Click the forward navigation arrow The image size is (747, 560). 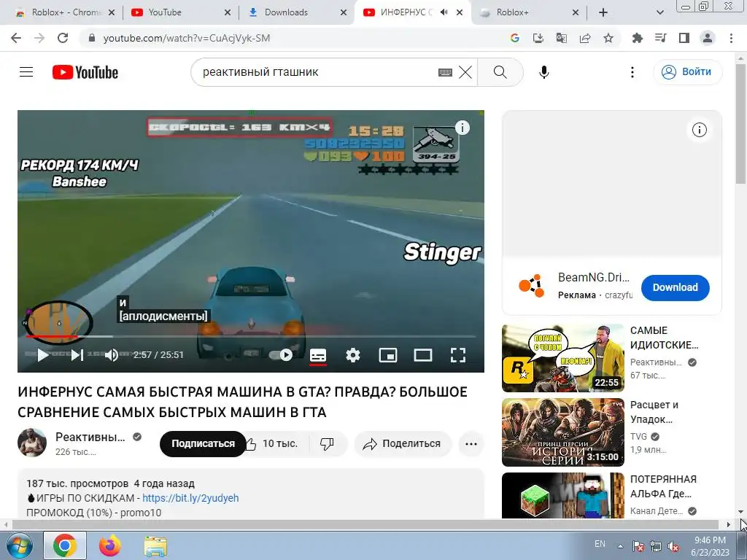tap(39, 38)
